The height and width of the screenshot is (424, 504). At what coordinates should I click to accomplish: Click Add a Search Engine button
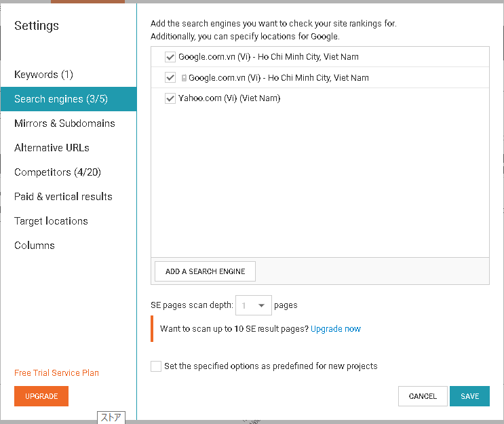(205, 271)
